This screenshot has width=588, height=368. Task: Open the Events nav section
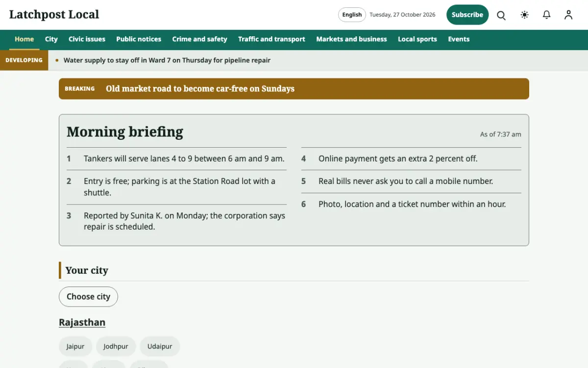pyautogui.click(x=459, y=39)
